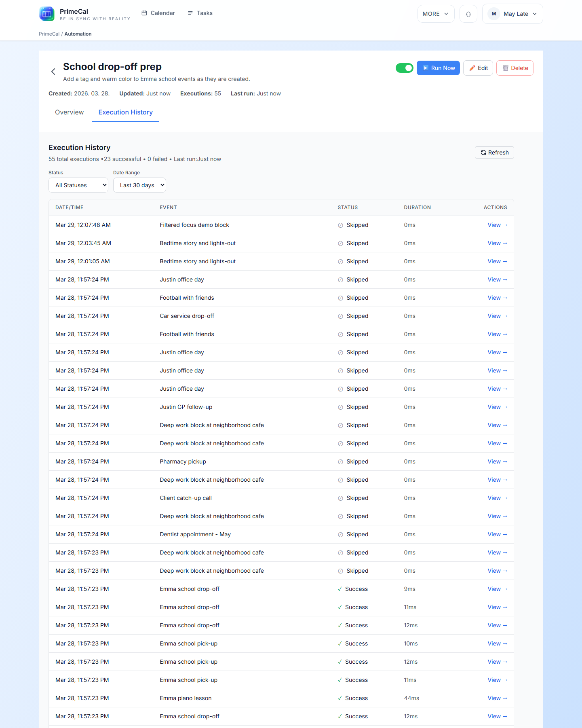Edit the automation with pencil button
This screenshot has height=728, width=582.
click(478, 68)
